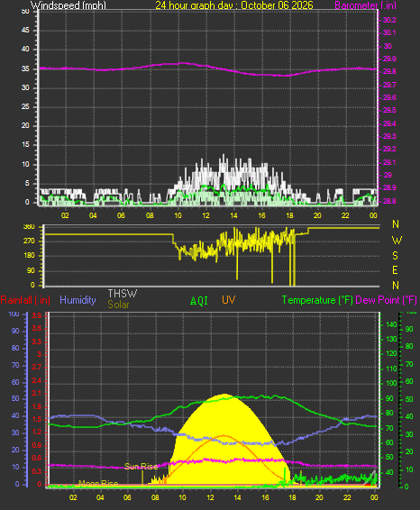Viewport: 420px width, 510px height.
Task: Click hour '12' under the bottom chart
Action: click(x=210, y=497)
